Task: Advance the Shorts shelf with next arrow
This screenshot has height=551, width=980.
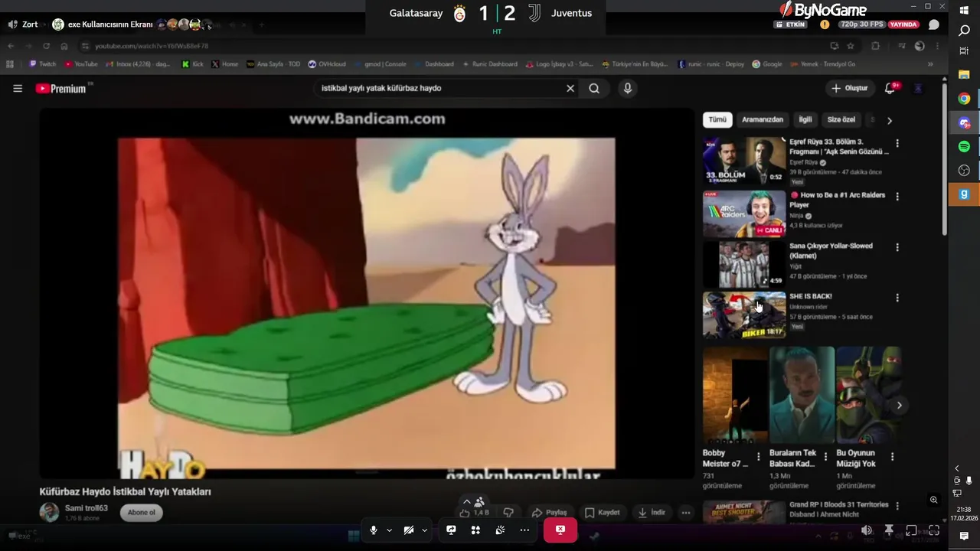Action: tap(900, 406)
